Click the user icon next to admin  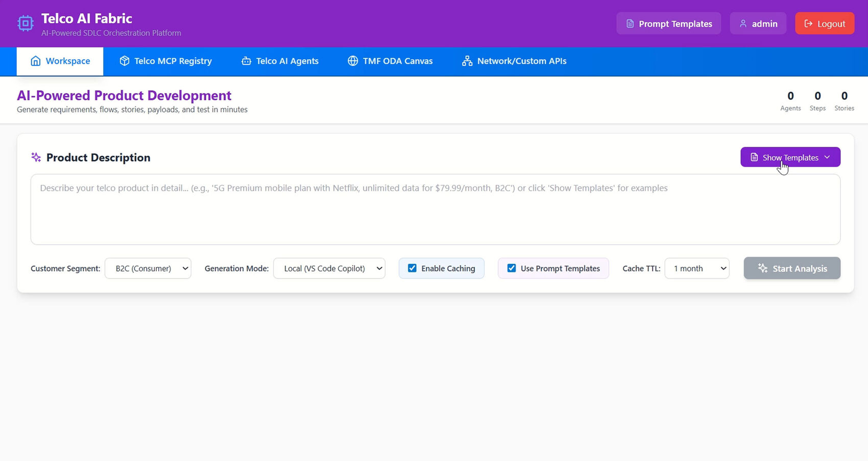click(743, 24)
